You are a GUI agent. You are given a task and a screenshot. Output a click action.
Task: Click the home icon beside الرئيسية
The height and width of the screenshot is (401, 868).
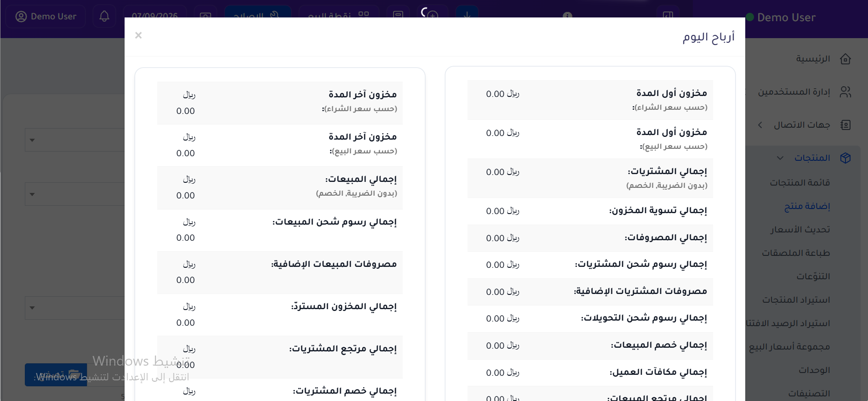(845, 59)
